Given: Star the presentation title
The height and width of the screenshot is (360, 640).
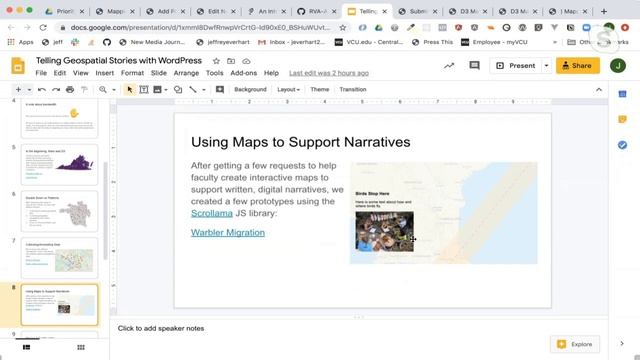Looking at the screenshot, I should [216, 61].
